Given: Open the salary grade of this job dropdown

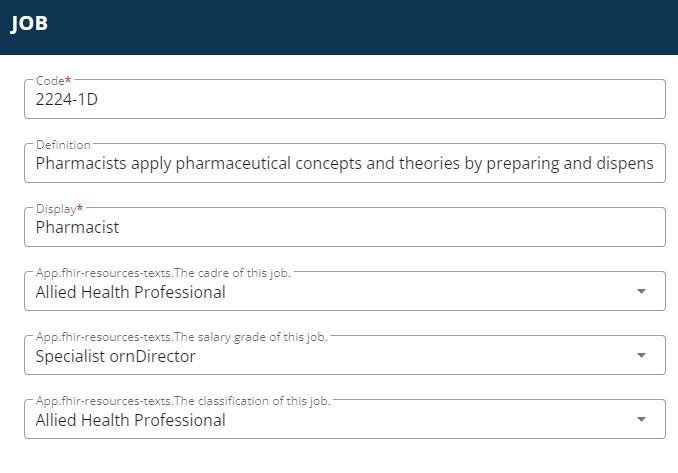Looking at the screenshot, I should coord(345,355).
